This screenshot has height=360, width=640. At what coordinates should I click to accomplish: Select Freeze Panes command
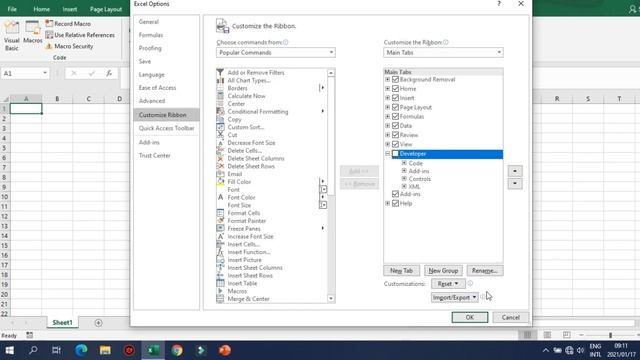click(x=244, y=229)
